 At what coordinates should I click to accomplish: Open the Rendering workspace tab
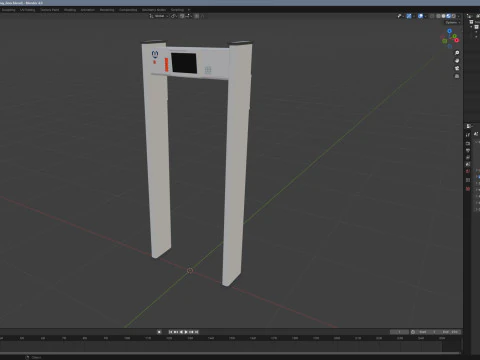(x=107, y=10)
